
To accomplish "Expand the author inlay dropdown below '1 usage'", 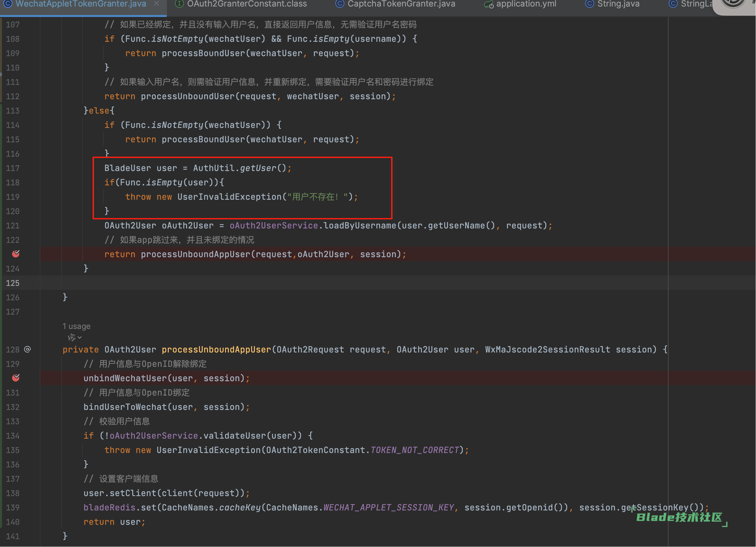I will [75, 337].
